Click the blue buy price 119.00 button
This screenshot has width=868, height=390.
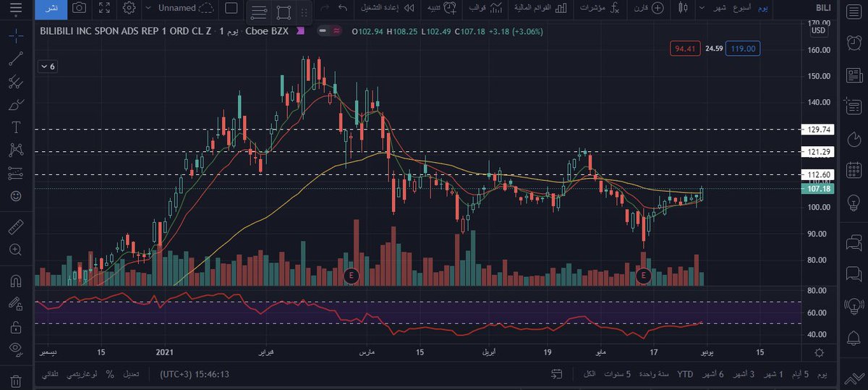[x=744, y=48]
